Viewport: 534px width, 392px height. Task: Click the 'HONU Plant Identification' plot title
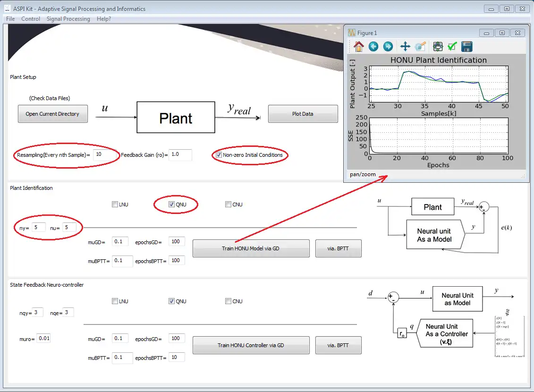(439, 60)
